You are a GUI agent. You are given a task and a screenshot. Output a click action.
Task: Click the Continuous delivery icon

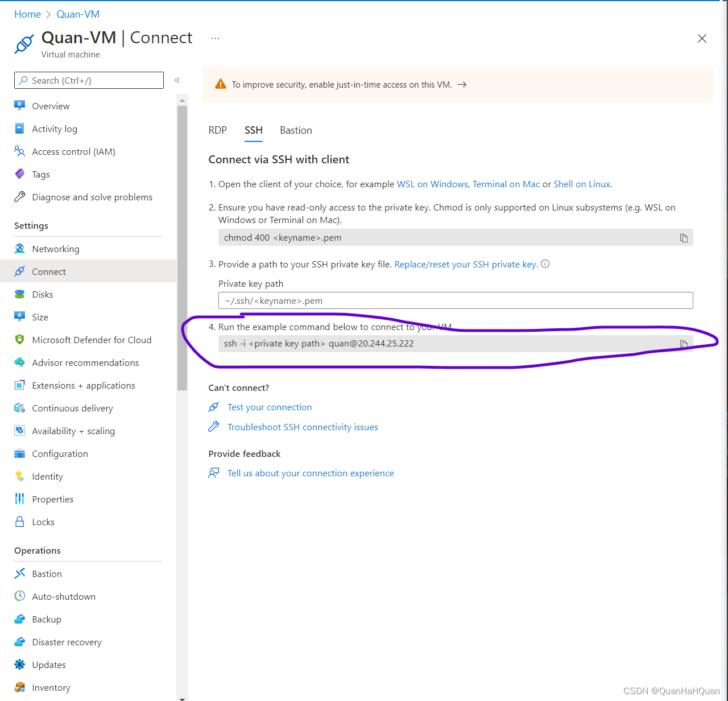point(20,408)
